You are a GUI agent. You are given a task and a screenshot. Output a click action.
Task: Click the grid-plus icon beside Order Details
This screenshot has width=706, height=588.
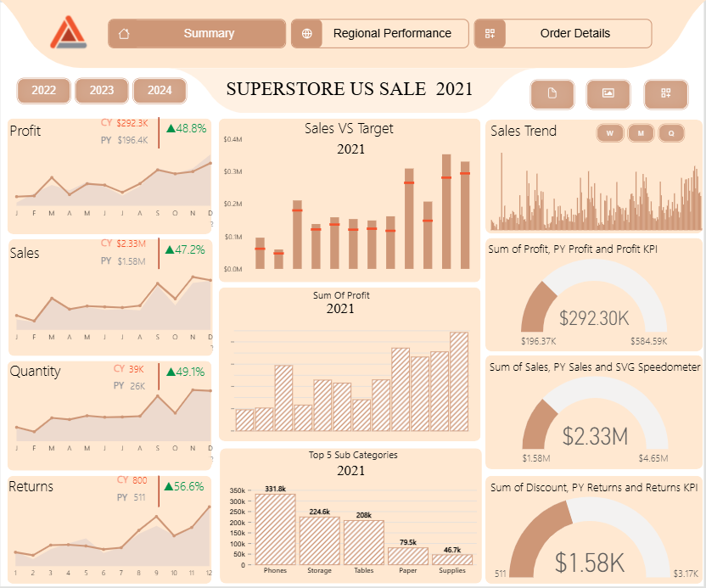(x=490, y=34)
